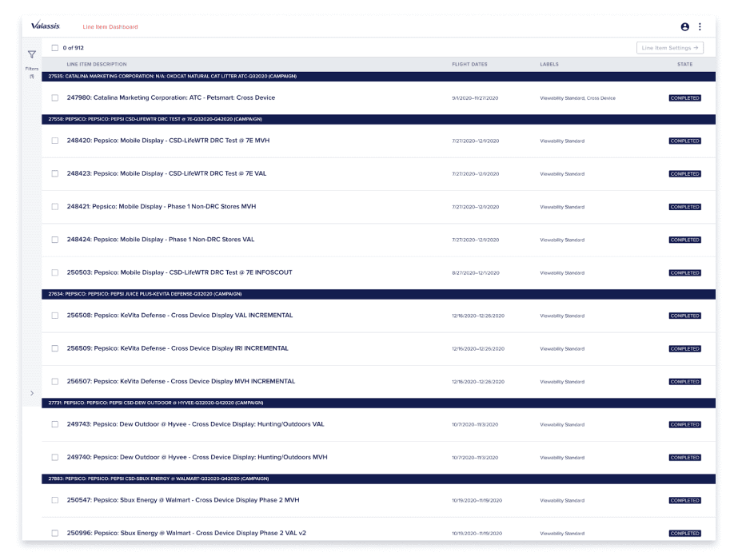Open the three-dot more options menu

tap(700, 27)
